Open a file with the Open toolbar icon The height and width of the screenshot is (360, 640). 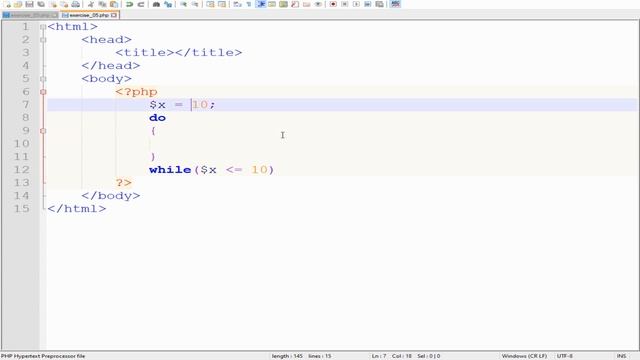[18, 4]
